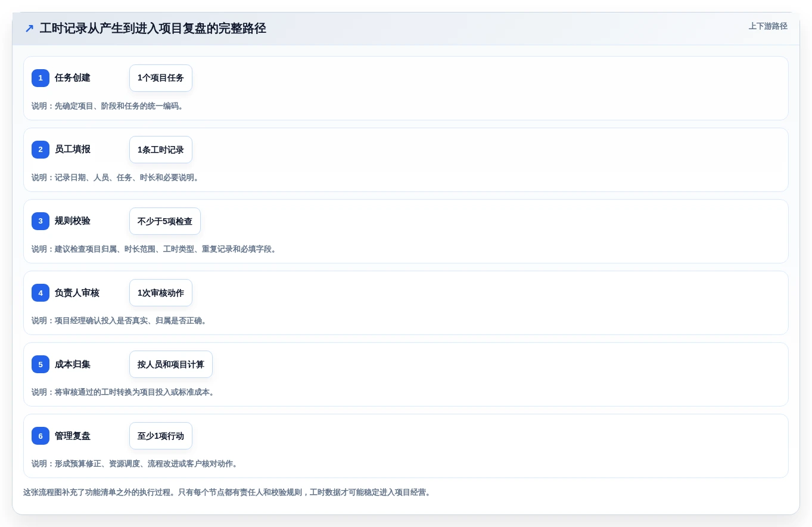Click the 上下游路径 label

[768, 26]
